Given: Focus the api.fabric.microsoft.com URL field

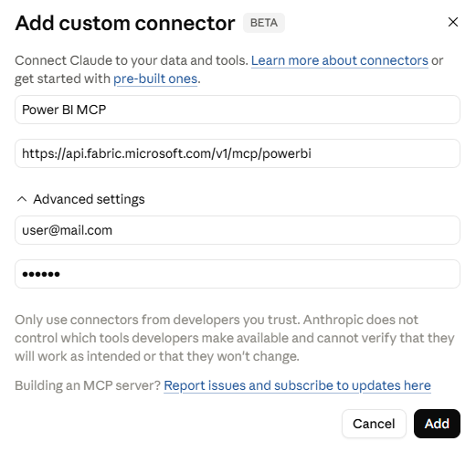Looking at the screenshot, I should tap(238, 153).
